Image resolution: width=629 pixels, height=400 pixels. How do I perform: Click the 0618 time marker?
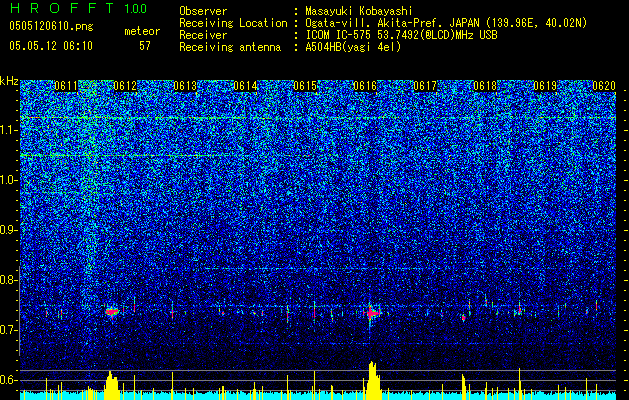click(x=485, y=86)
